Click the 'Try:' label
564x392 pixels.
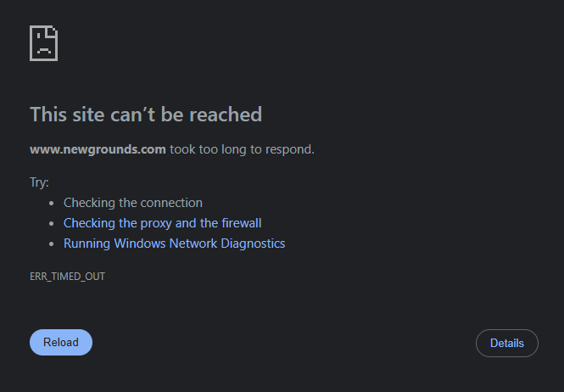point(39,182)
